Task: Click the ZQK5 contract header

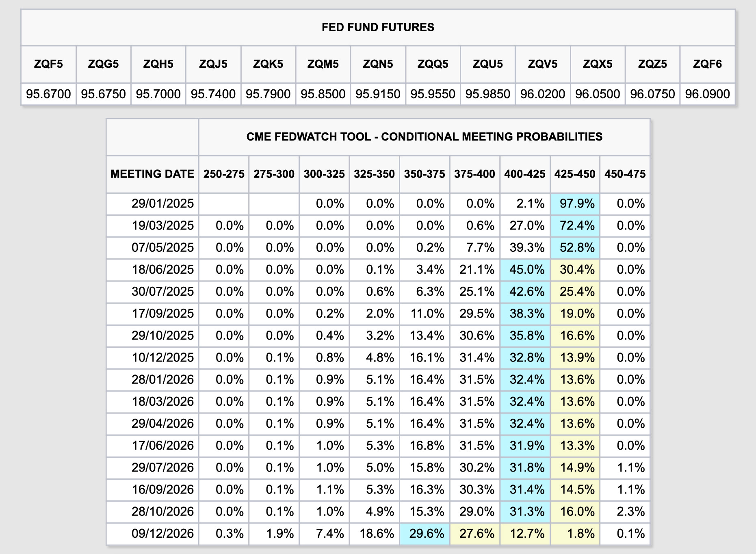Action: pos(268,64)
